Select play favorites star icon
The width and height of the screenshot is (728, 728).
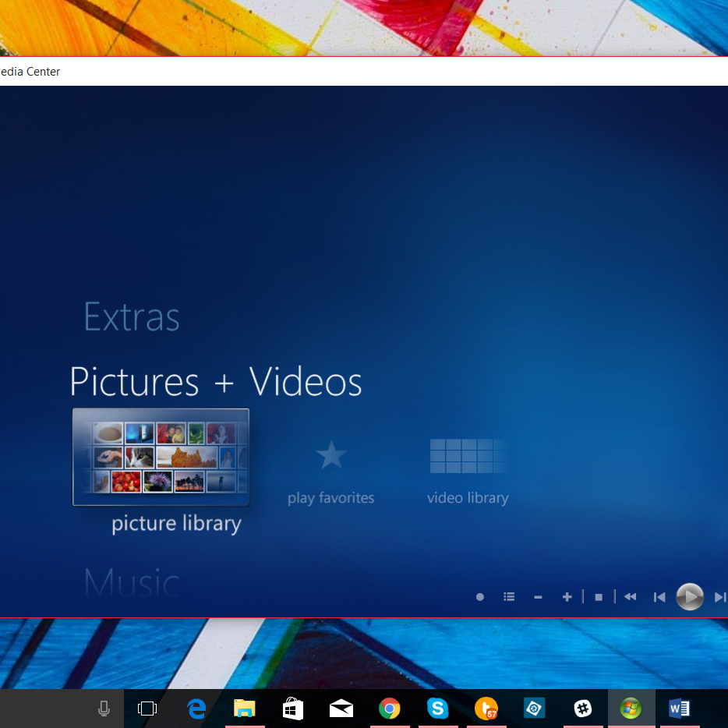click(331, 454)
